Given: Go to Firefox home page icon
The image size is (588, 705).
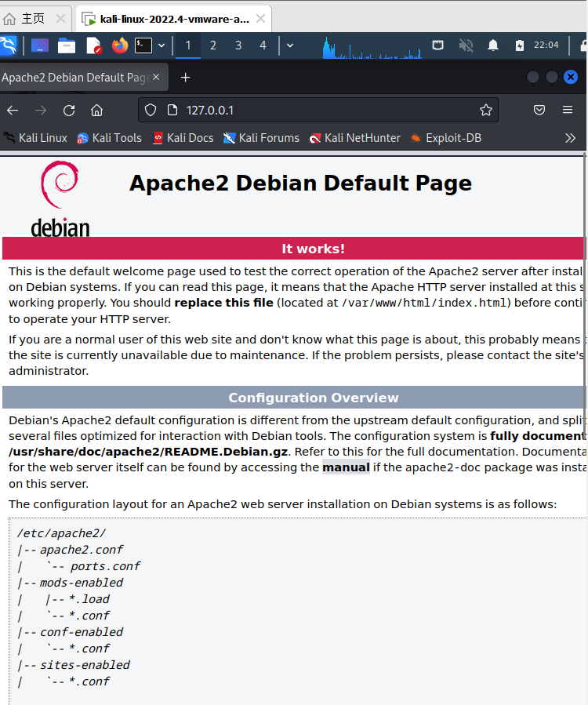Looking at the screenshot, I should point(96,110).
